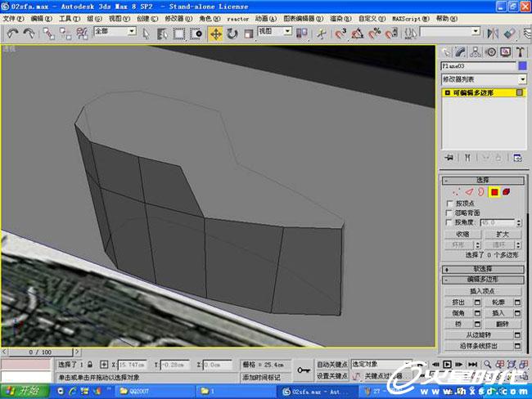The height and width of the screenshot is (399, 532).
Task: Enable the 按顶点 checkbox
Action: (449, 204)
